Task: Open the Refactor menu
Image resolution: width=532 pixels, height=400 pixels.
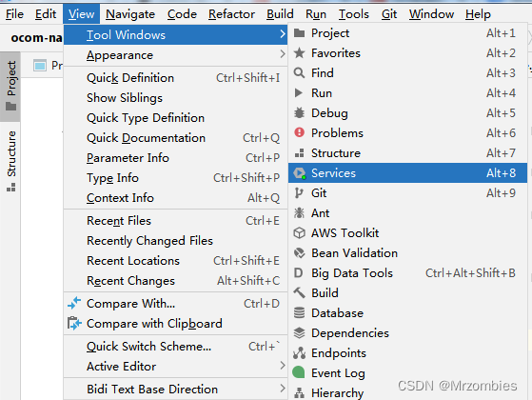Action: [231, 14]
